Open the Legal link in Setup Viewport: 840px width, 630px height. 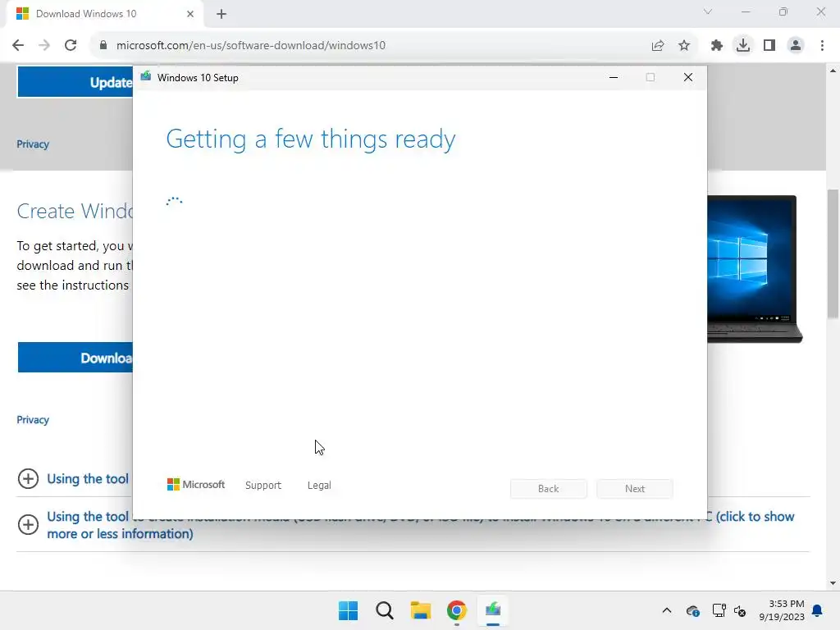(319, 486)
